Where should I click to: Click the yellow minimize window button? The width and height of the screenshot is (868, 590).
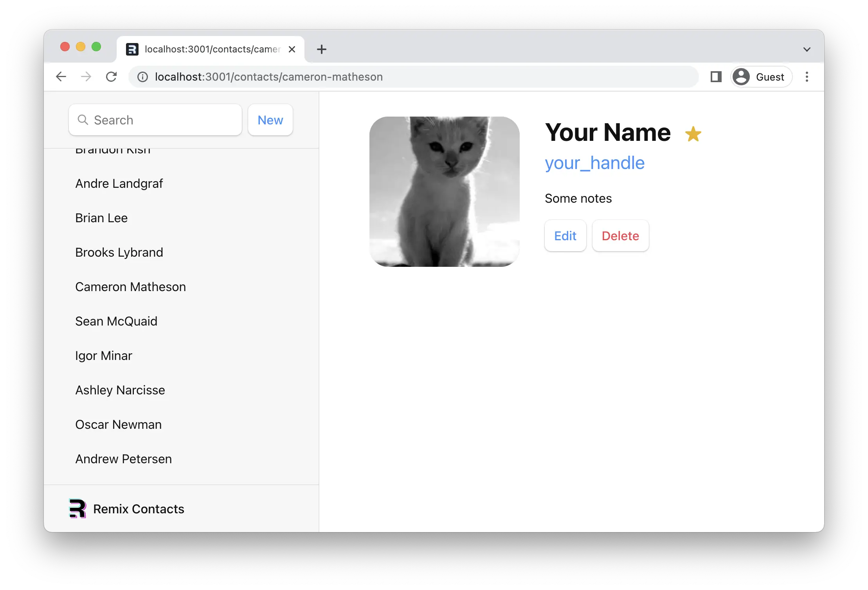tap(81, 47)
